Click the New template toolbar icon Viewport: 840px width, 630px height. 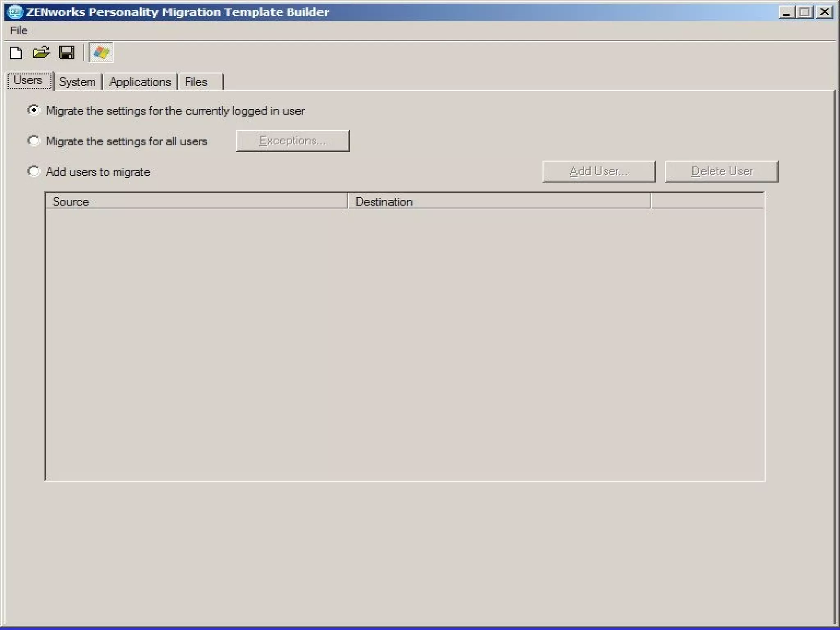tap(16, 53)
